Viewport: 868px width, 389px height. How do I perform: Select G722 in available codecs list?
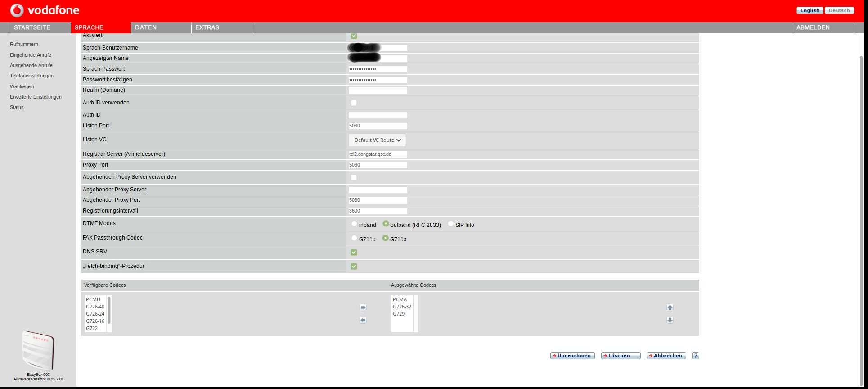(92, 328)
